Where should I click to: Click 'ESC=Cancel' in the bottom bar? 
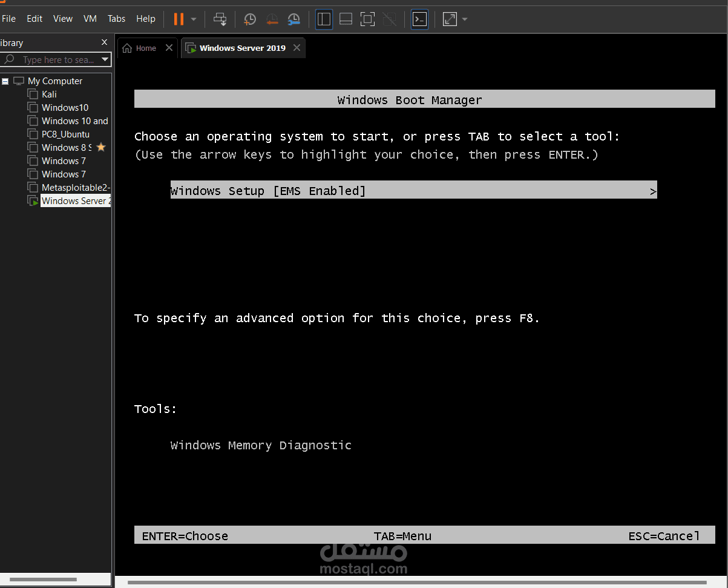(664, 536)
